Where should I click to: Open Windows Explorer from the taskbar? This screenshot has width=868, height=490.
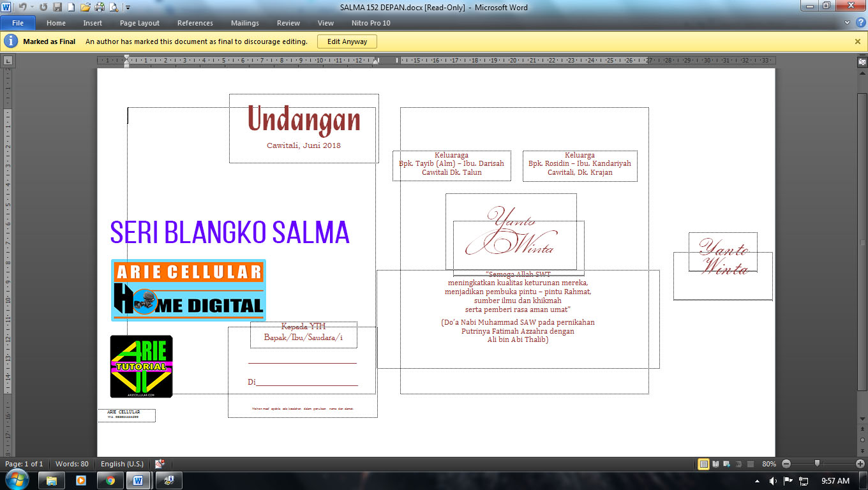(x=52, y=480)
